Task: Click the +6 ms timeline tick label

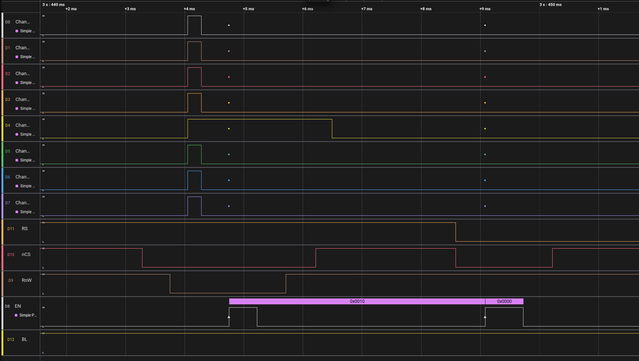Action: tap(308, 9)
